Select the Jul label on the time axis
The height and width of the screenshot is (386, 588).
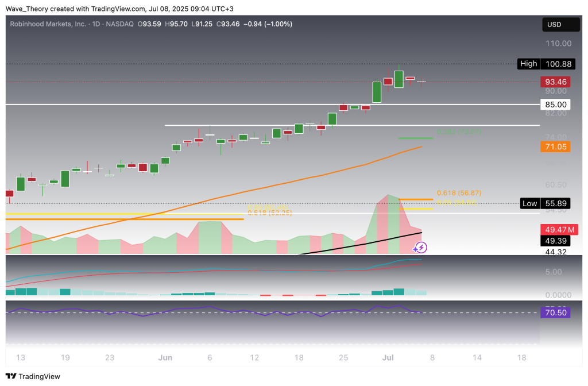pos(388,357)
